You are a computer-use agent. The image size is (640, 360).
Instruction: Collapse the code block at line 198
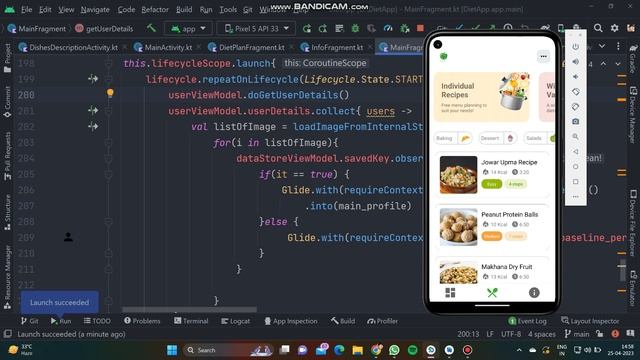(109, 63)
